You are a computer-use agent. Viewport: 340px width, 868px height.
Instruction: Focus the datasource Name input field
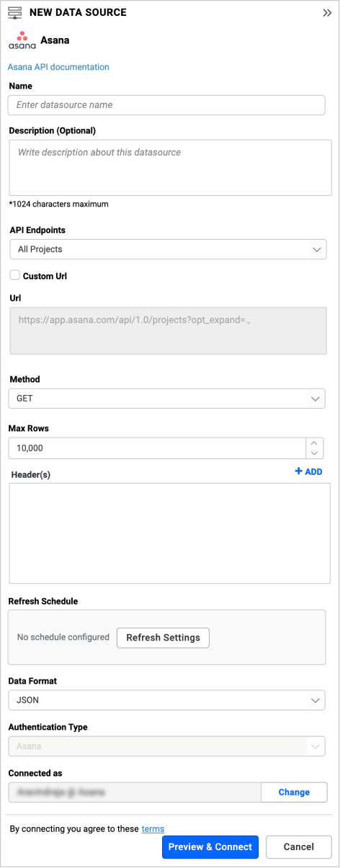pos(166,105)
